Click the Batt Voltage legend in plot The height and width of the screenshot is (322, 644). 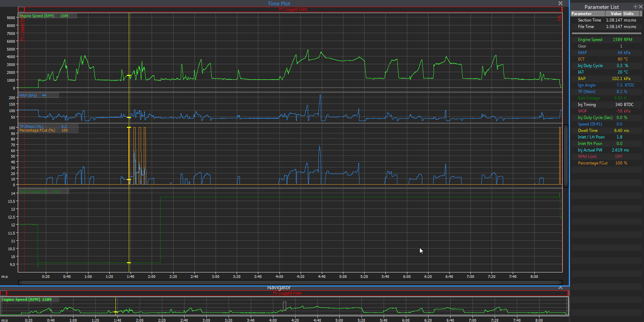tap(33, 191)
